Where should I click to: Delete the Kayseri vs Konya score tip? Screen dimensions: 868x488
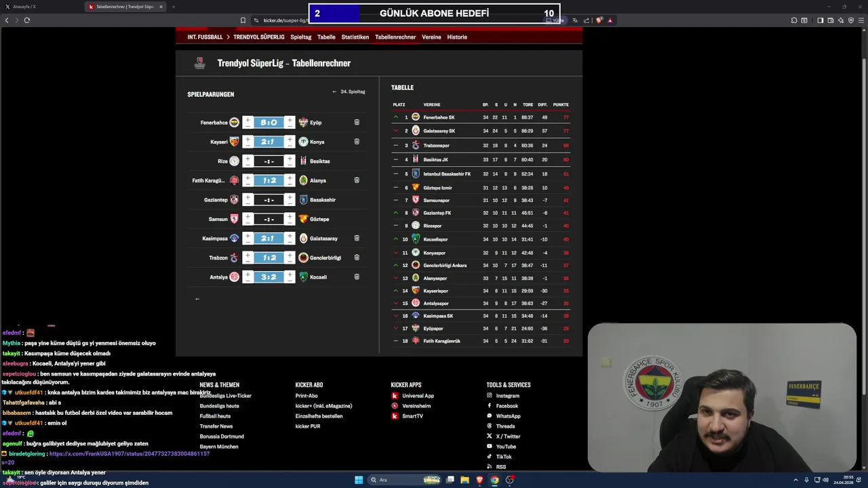tap(357, 142)
